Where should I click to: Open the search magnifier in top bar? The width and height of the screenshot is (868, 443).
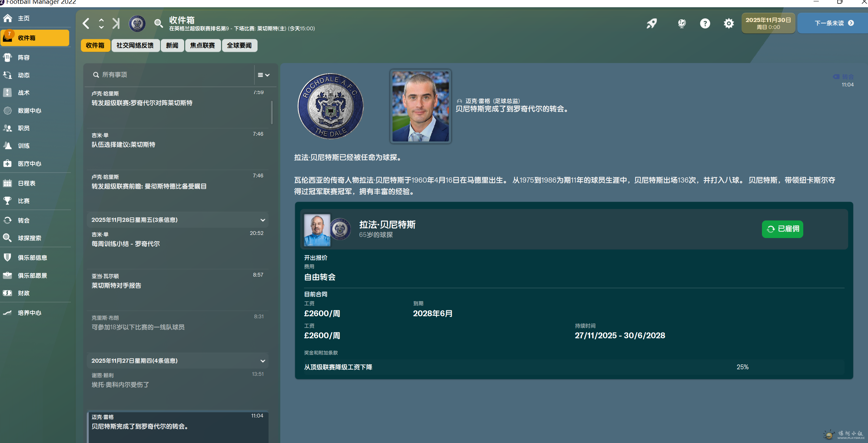click(158, 23)
